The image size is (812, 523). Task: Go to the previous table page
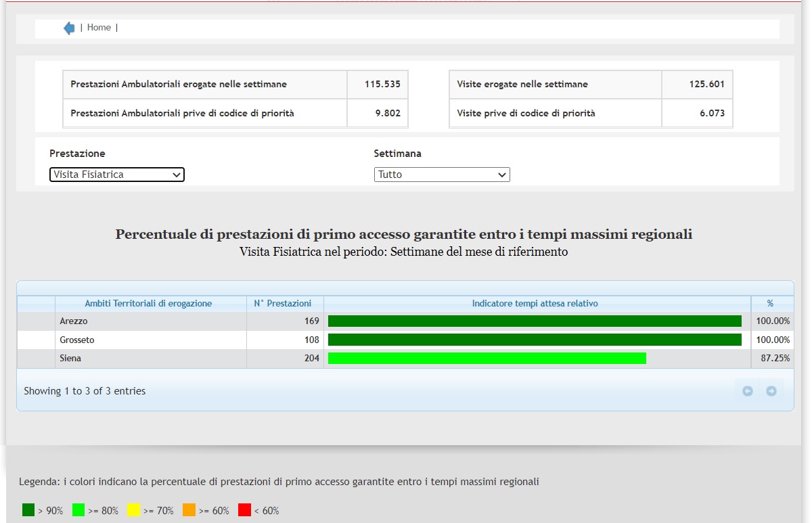(x=747, y=391)
